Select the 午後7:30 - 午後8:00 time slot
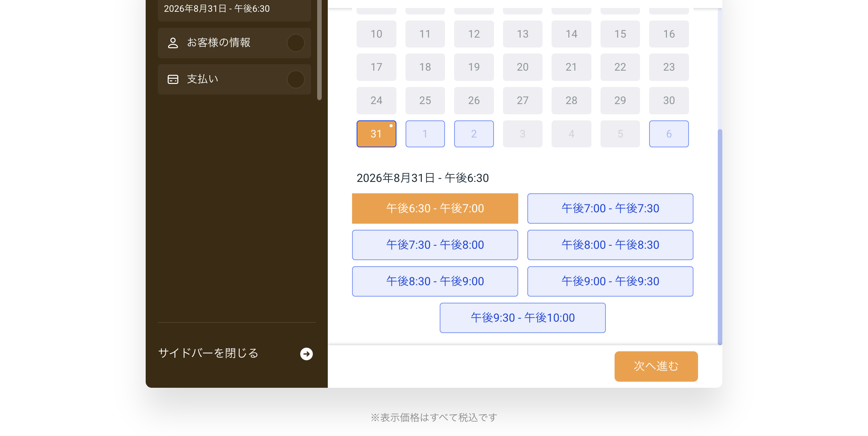 pos(435,245)
